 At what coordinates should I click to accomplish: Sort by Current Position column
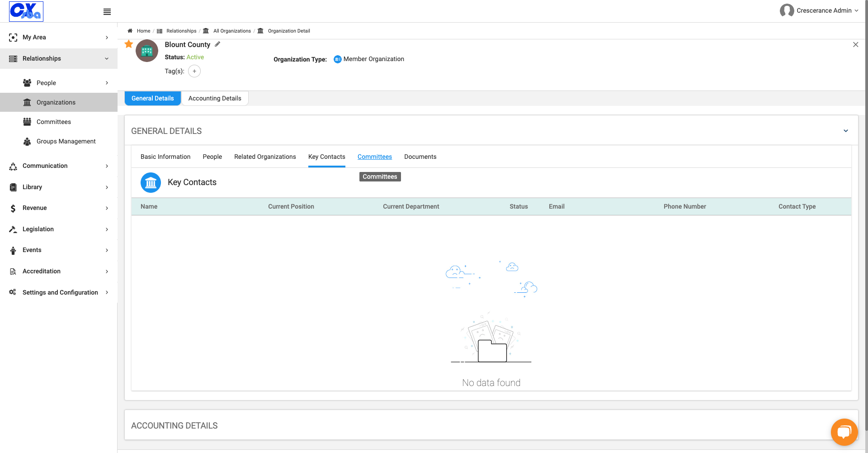tap(291, 206)
